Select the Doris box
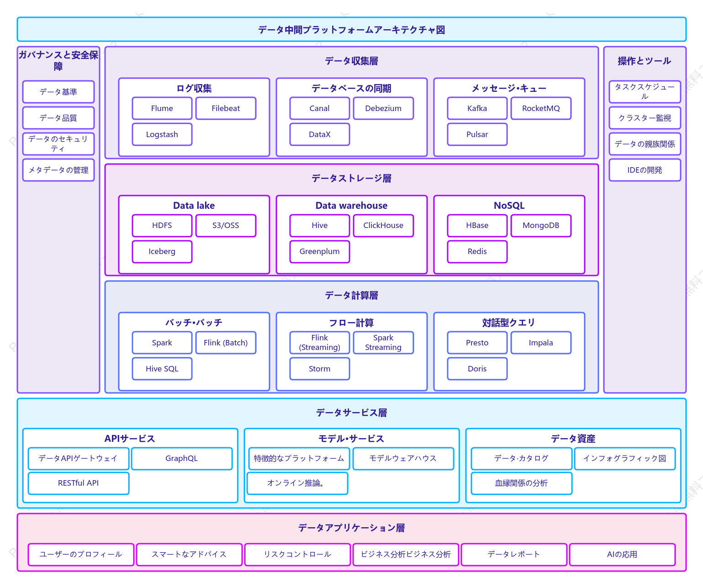This screenshot has width=703, height=588. tap(477, 369)
